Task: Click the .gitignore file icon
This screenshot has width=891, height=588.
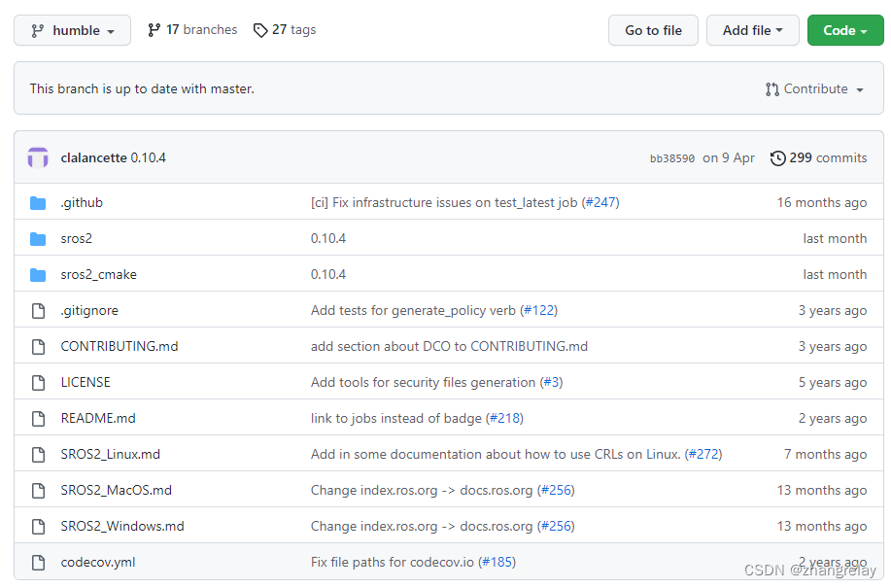Action: coord(38,311)
